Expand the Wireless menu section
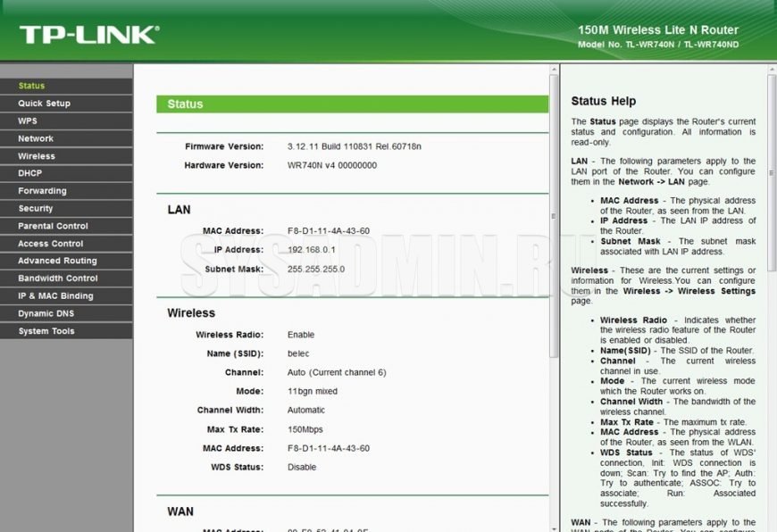 (x=37, y=156)
